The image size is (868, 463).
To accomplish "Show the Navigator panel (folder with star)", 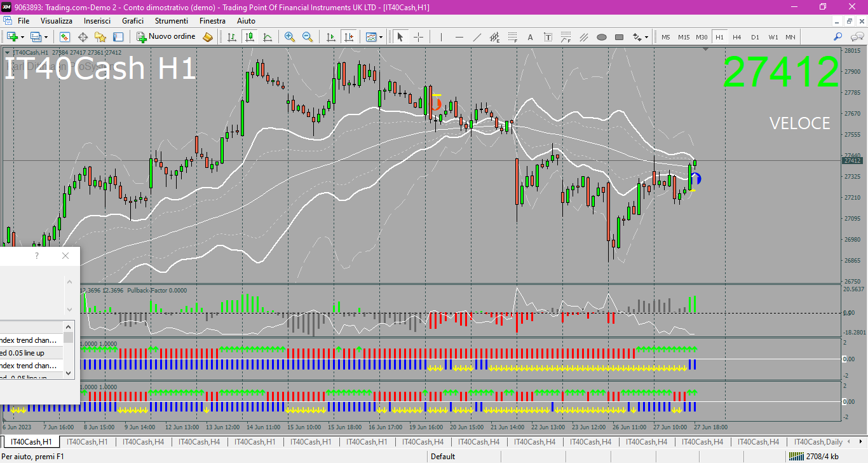I will [x=100, y=37].
